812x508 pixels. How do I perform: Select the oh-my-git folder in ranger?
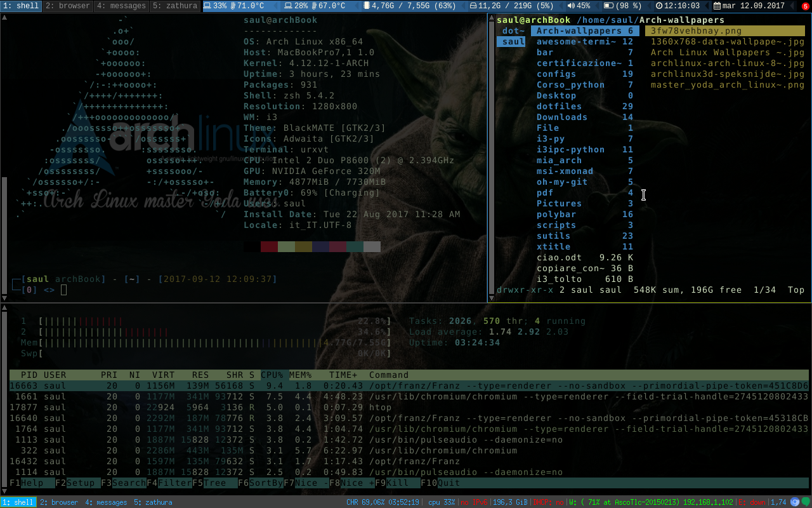click(585, 182)
